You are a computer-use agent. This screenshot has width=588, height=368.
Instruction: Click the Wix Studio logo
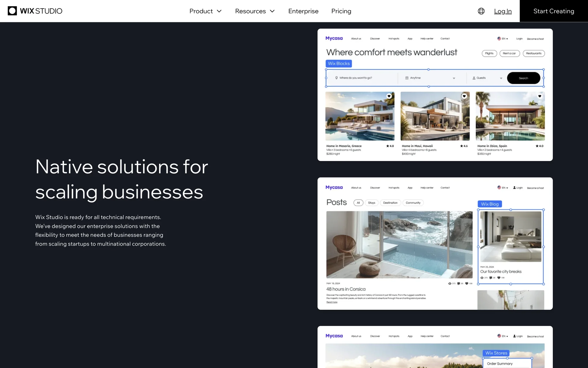[x=35, y=11]
